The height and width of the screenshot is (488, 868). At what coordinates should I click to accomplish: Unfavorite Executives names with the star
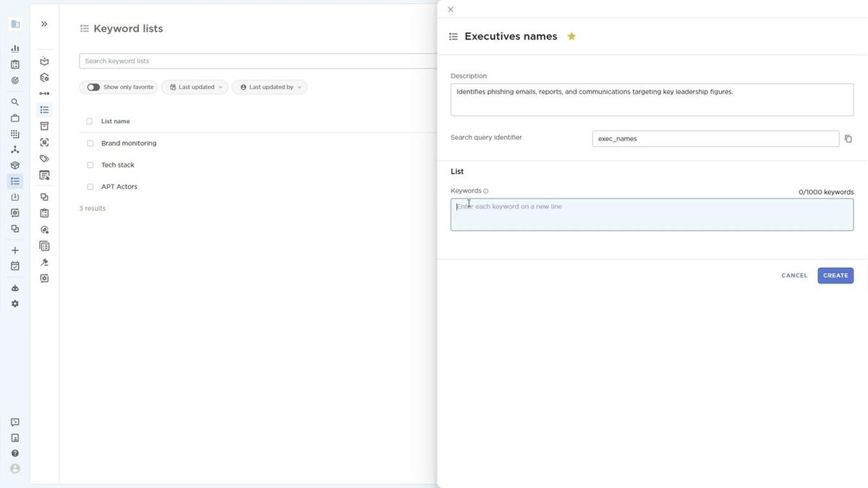pyautogui.click(x=571, y=36)
